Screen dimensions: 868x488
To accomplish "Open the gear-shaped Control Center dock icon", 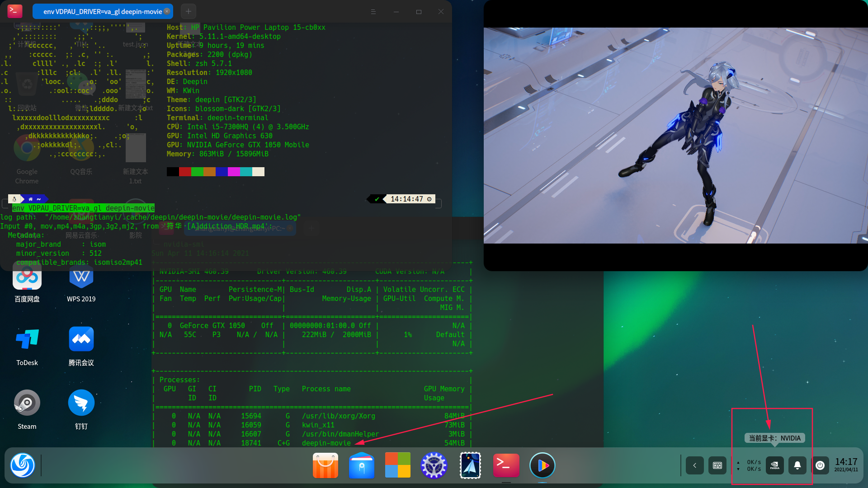I will pyautogui.click(x=434, y=465).
